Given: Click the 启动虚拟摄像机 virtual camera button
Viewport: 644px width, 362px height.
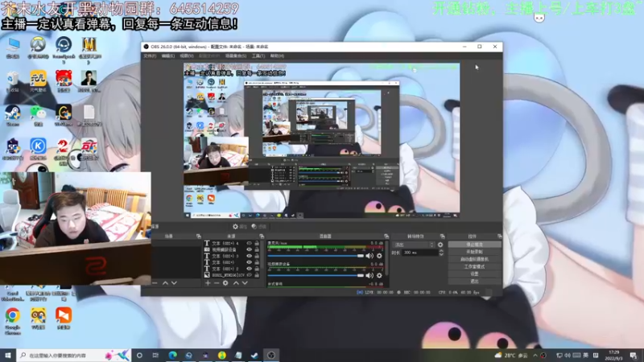Looking at the screenshot, I should (474, 259).
